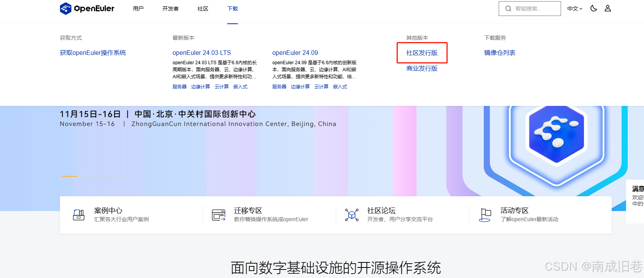Select the second carousel indicator

(x=88, y=176)
